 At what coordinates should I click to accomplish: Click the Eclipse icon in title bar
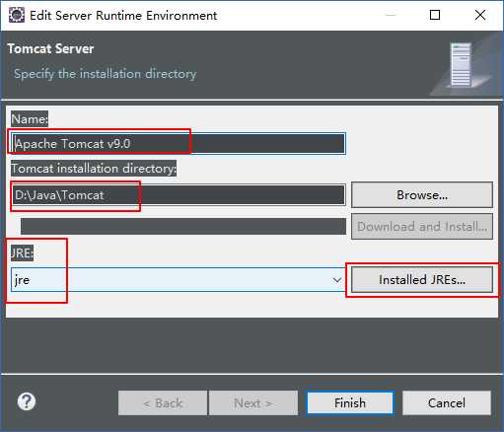[x=17, y=15]
